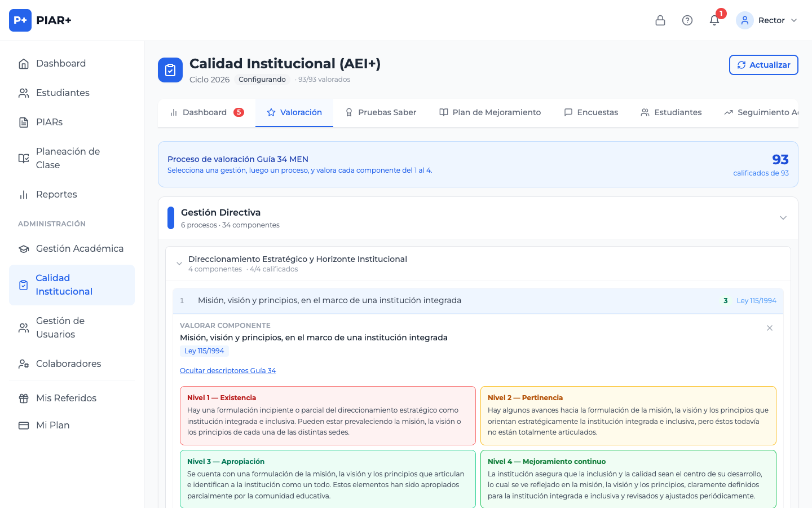Click the 93 calificados counter
The width and height of the screenshot is (812, 508).
click(761, 164)
